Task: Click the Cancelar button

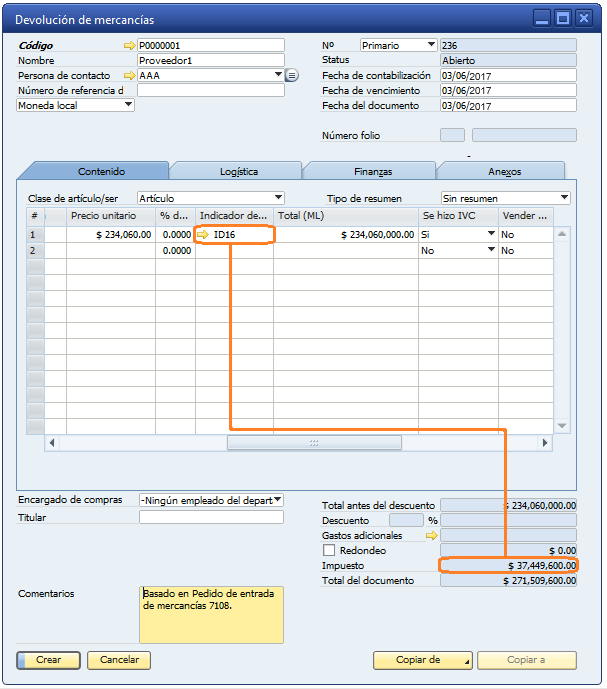Action: [119, 660]
